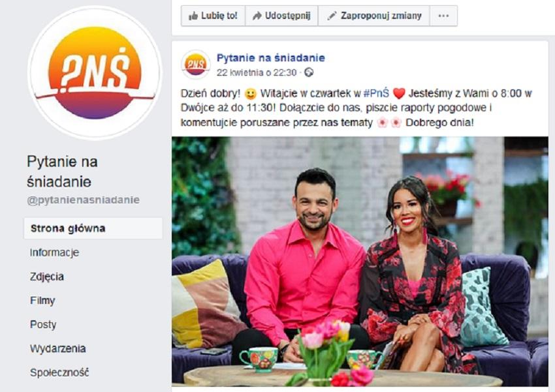Open the three-dots more options menu

443,16
